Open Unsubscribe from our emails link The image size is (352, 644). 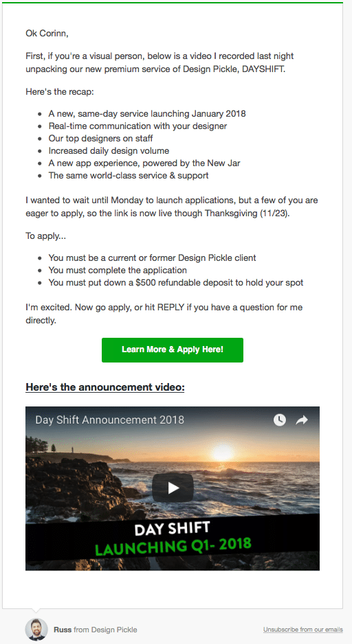click(302, 629)
